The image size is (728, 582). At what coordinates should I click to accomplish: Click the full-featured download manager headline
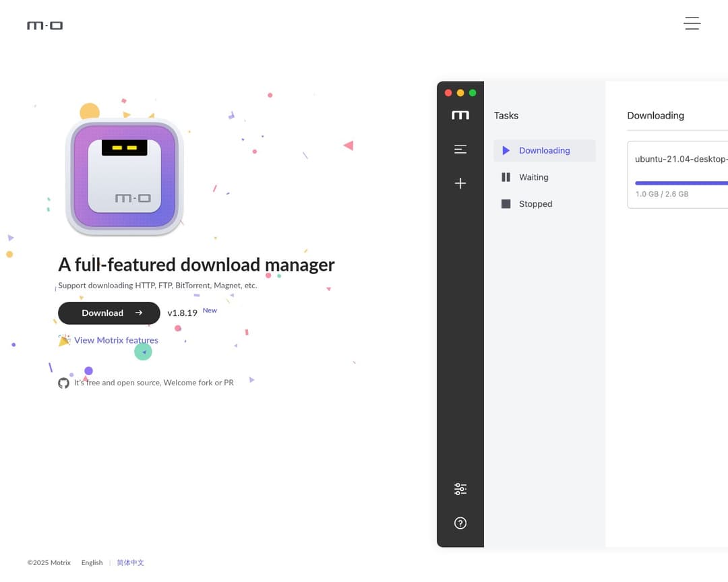point(196,265)
